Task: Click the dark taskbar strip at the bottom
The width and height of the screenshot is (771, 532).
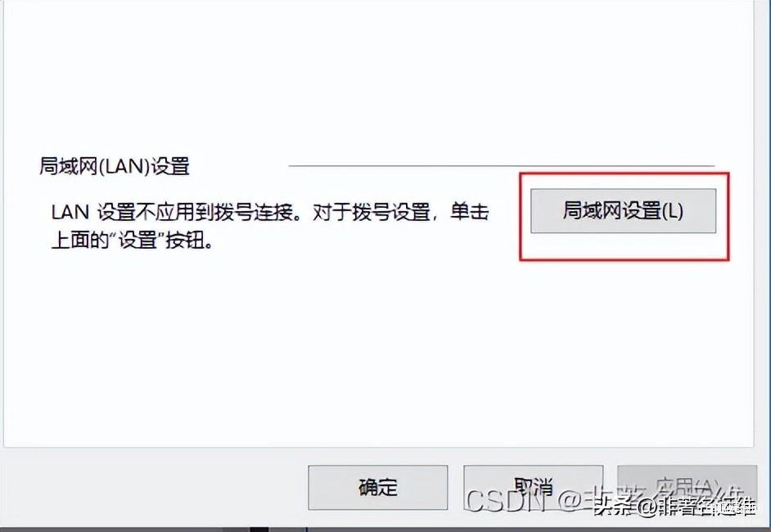Action: (x=385, y=530)
